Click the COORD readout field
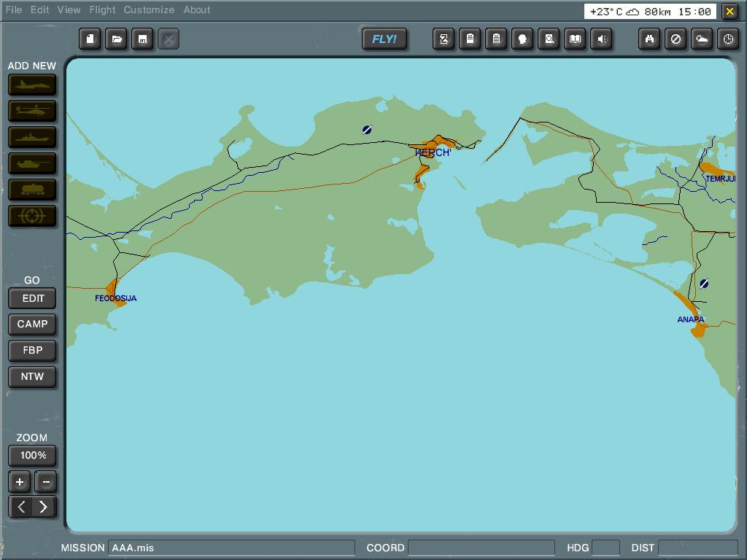 tap(481, 548)
